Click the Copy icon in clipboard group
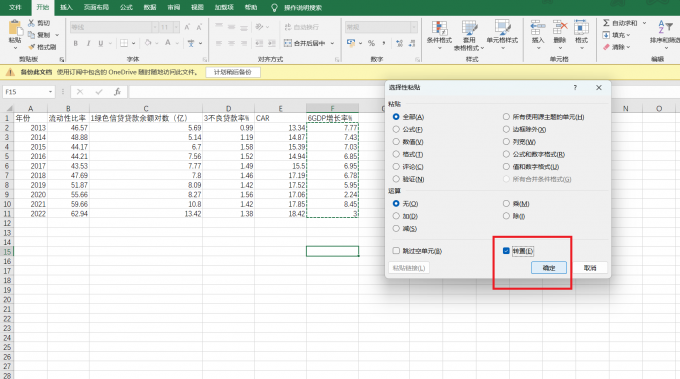The image size is (680, 379). [x=31, y=35]
